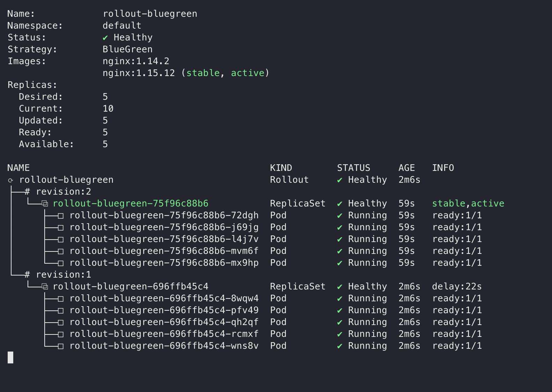Click the pod box icon for 696ffb45c4-8wqw4

click(x=61, y=299)
